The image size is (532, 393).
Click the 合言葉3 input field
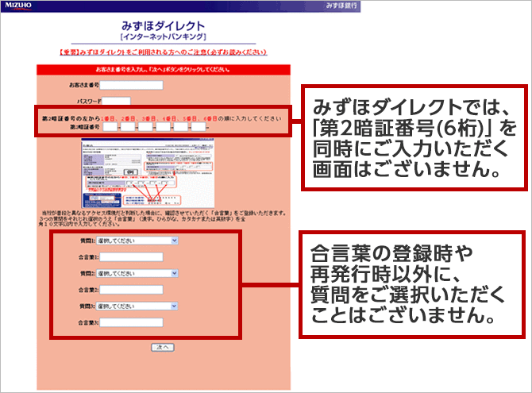[x=131, y=322]
